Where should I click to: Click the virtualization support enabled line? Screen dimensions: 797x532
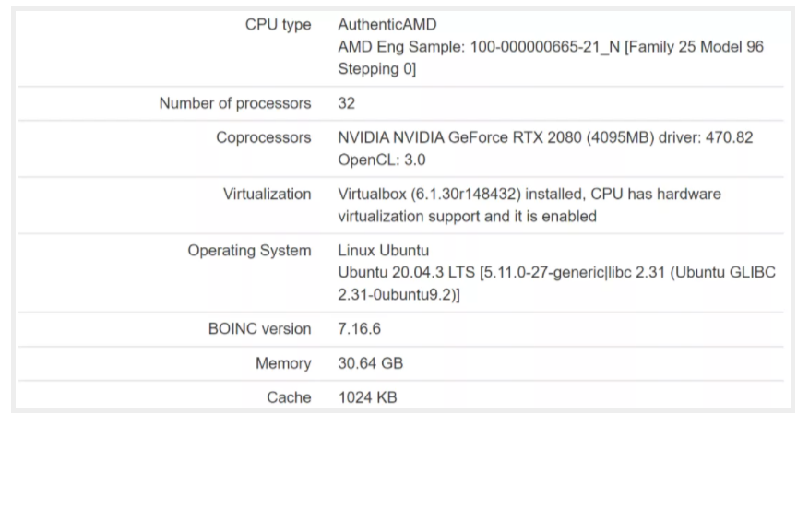[467, 217]
